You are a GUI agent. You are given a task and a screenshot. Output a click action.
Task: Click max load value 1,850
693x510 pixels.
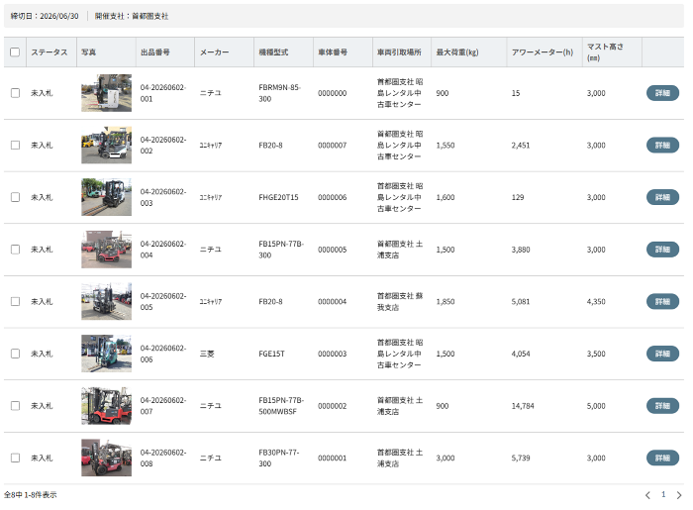(x=446, y=301)
